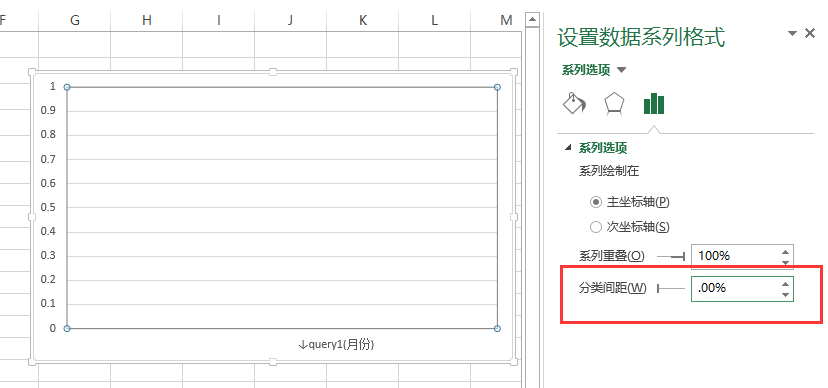Click the 系列重叠 100% input field
This screenshot has width=828, height=388.
pos(736,257)
